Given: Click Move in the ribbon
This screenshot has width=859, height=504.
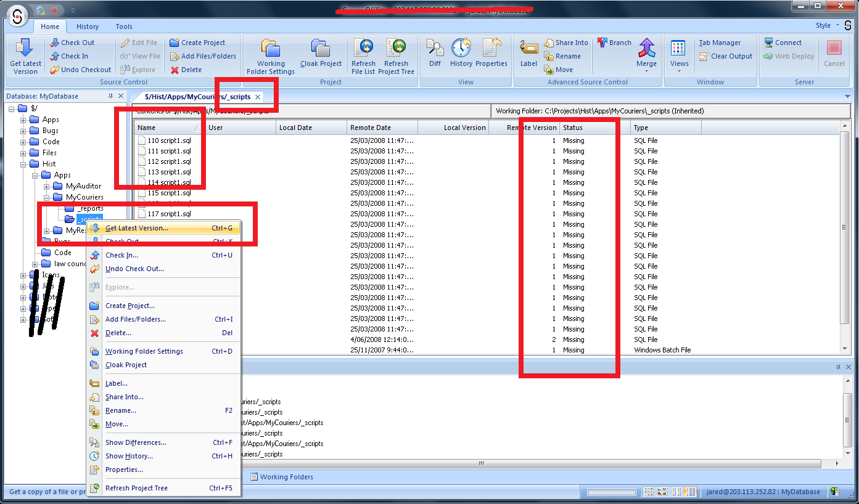Looking at the screenshot, I should [558, 70].
